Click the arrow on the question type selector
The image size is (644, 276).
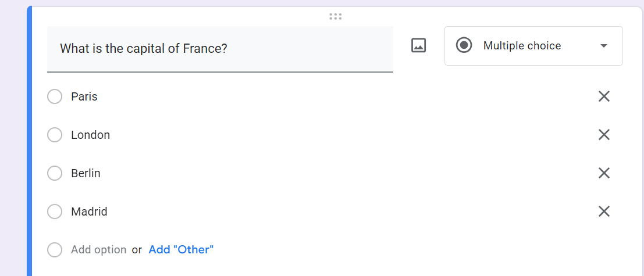point(604,46)
